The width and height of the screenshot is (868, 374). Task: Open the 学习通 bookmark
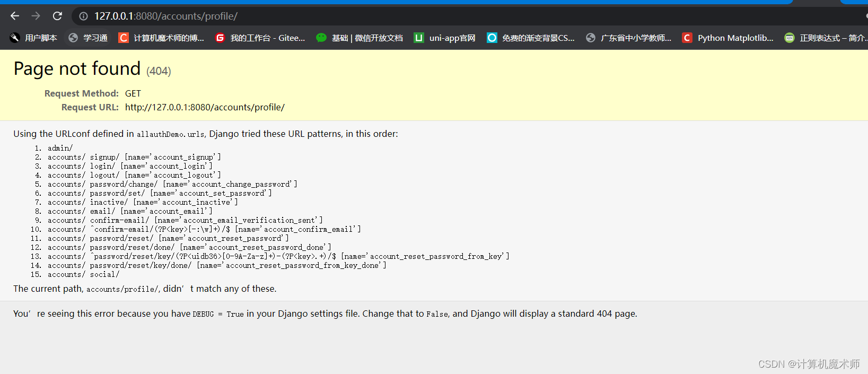[88, 38]
